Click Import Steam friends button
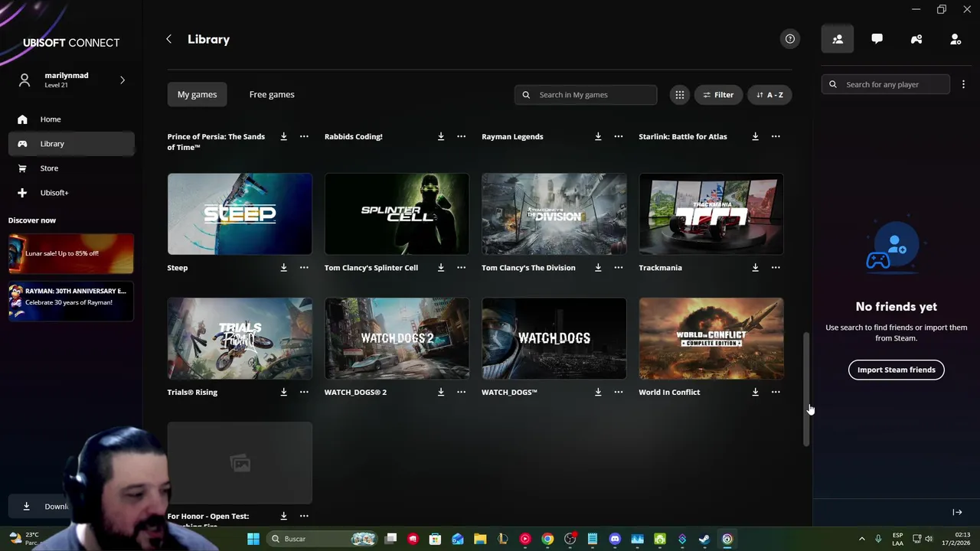This screenshot has width=980, height=551. (896, 370)
